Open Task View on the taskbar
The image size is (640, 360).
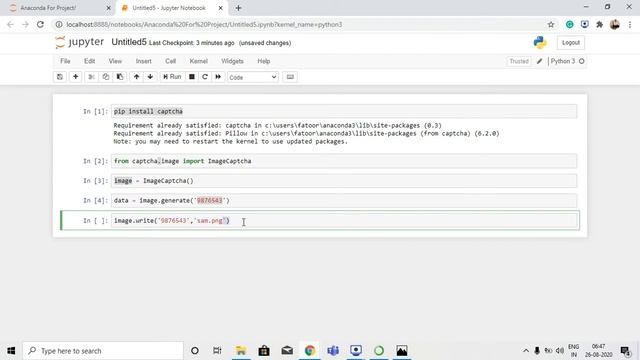[x=217, y=351]
